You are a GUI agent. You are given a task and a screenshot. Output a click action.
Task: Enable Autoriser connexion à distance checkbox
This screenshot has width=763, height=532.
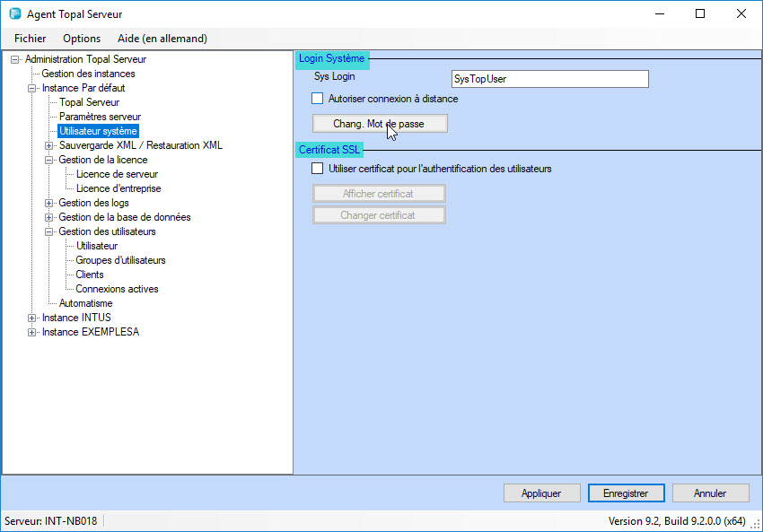317,99
